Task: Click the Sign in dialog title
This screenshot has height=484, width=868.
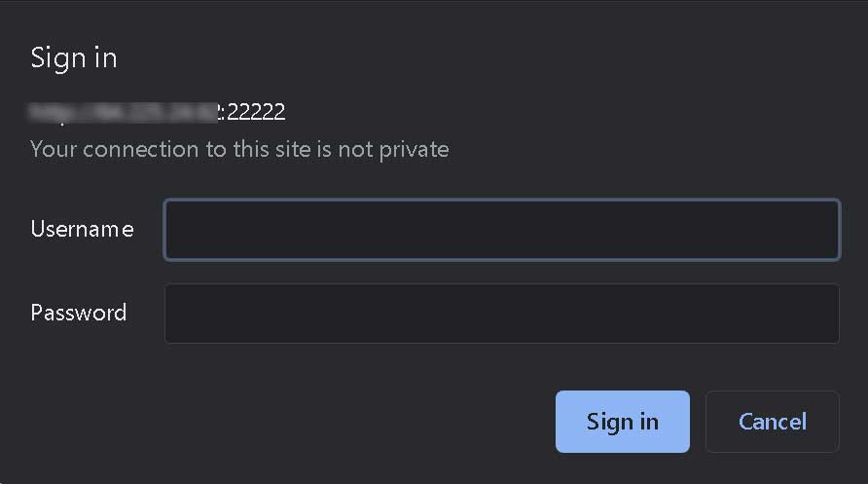Action: (x=74, y=57)
